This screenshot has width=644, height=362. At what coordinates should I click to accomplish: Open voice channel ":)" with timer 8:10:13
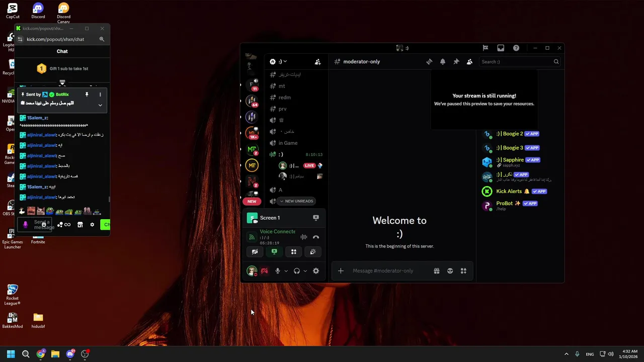[x=297, y=154]
